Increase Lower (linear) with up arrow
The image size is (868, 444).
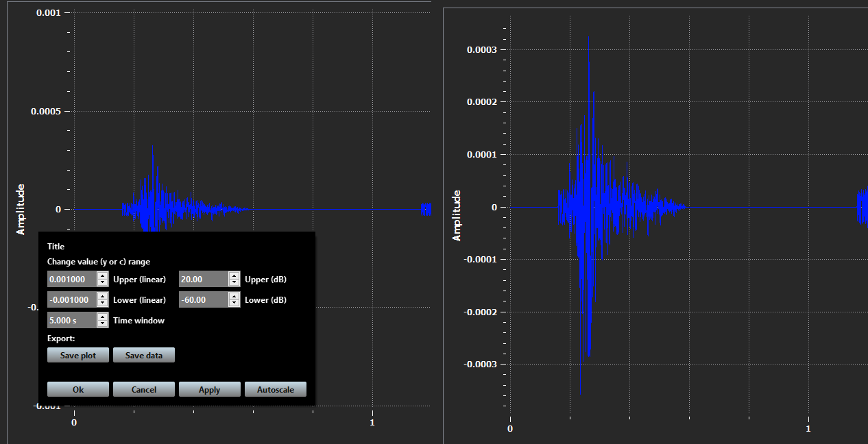tap(103, 296)
